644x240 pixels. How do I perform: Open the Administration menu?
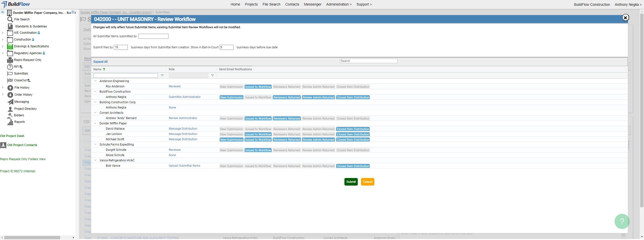coord(339,4)
